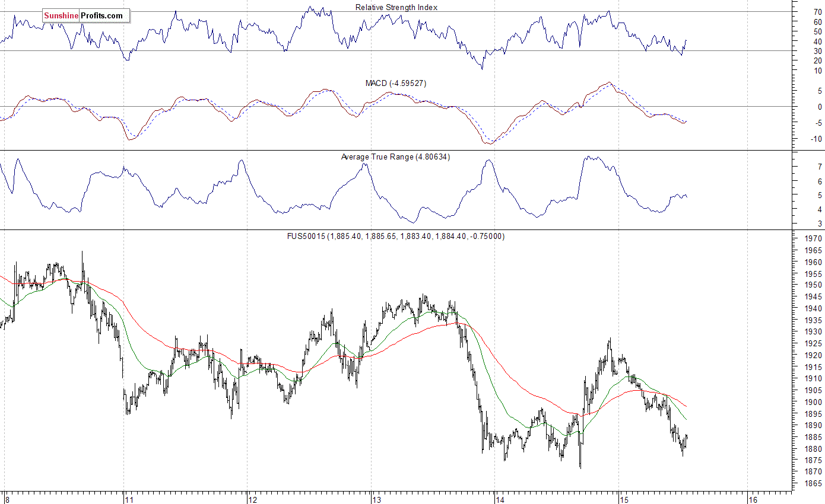Click the 30 level on RSI scale
This screenshot has height=504, width=825.
pos(818,51)
